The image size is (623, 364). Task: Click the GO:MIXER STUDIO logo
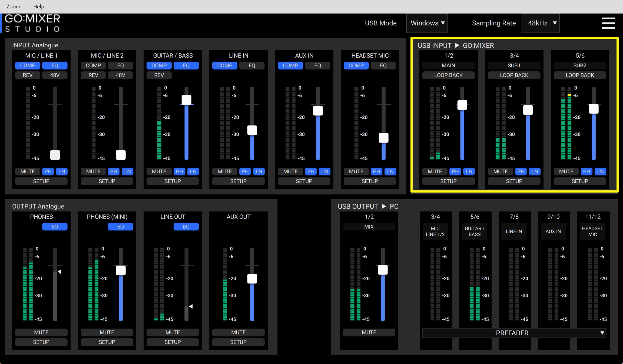[32, 23]
